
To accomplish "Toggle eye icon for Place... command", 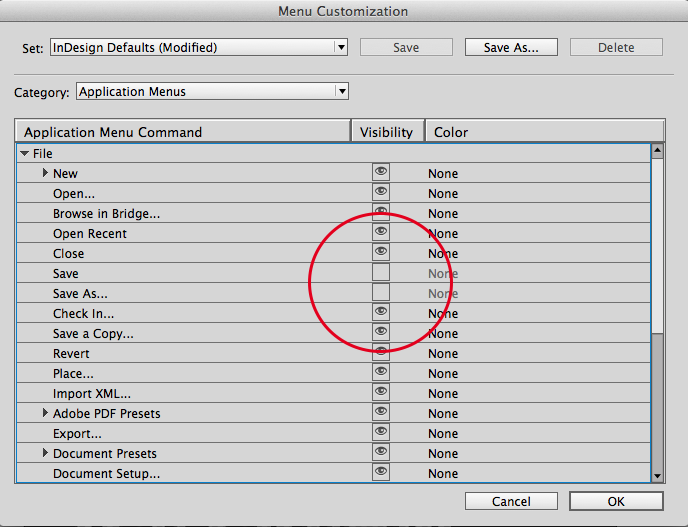I will coord(381,373).
